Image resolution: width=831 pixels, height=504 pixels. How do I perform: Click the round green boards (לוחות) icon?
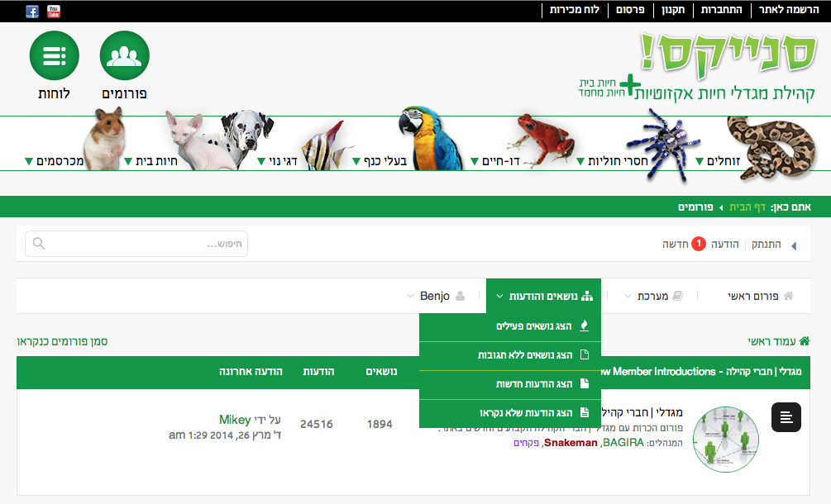(x=54, y=55)
